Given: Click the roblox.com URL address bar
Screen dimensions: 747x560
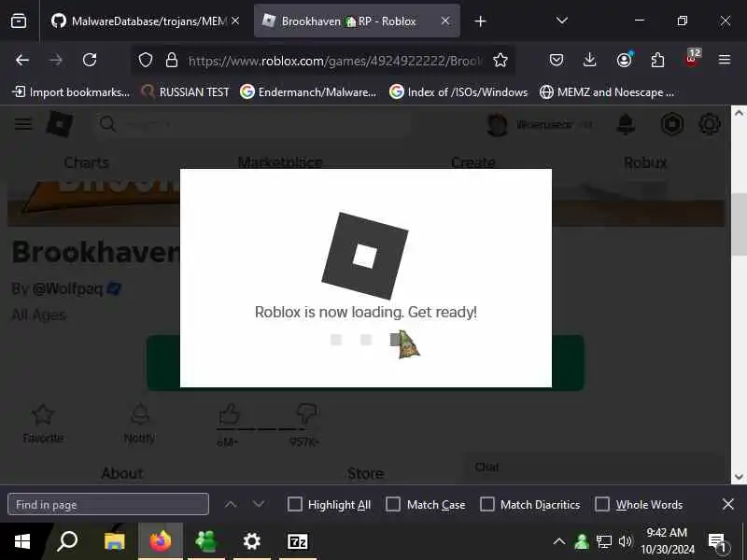Looking at the screenshot, I should [x=335, y=61].
